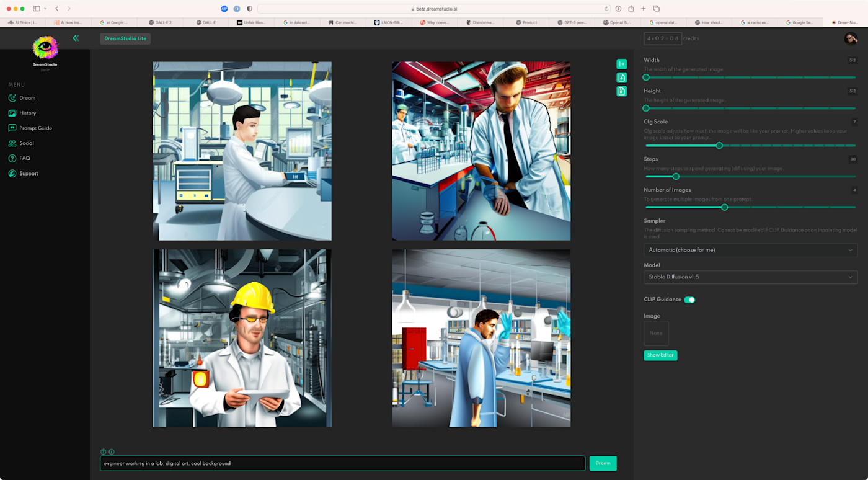This screenshot has width=868, height=480.
Task: Open the Model dropdown showing Stable Diffusion v1.5
Action: point(750,277)
